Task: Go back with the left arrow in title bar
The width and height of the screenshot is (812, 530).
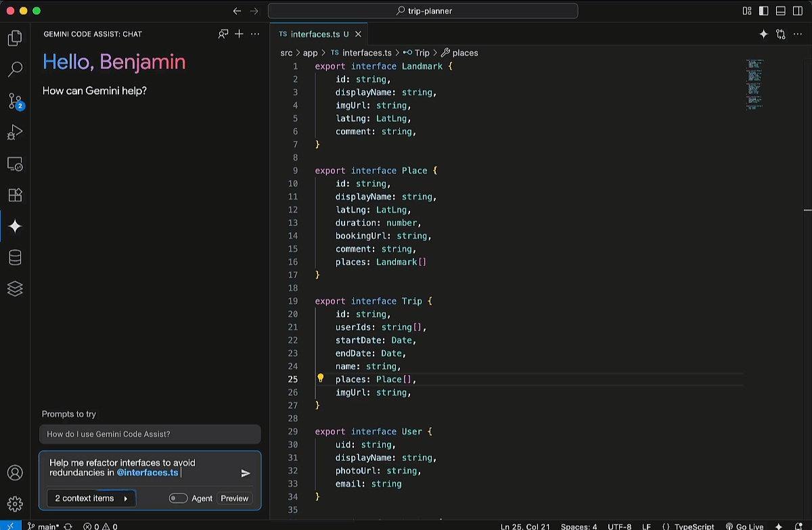Action: (237, 11)
